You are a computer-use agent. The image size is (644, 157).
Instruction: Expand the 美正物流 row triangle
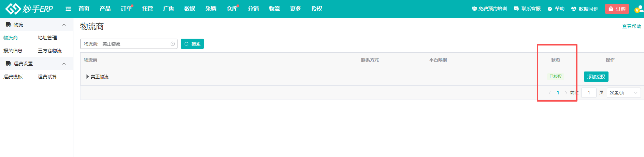88,77
